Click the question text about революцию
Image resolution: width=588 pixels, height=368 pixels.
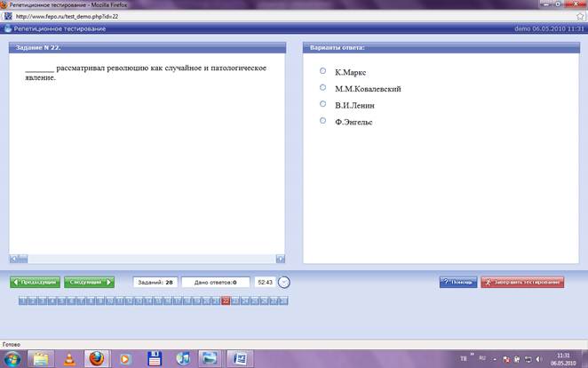(146, 72)
